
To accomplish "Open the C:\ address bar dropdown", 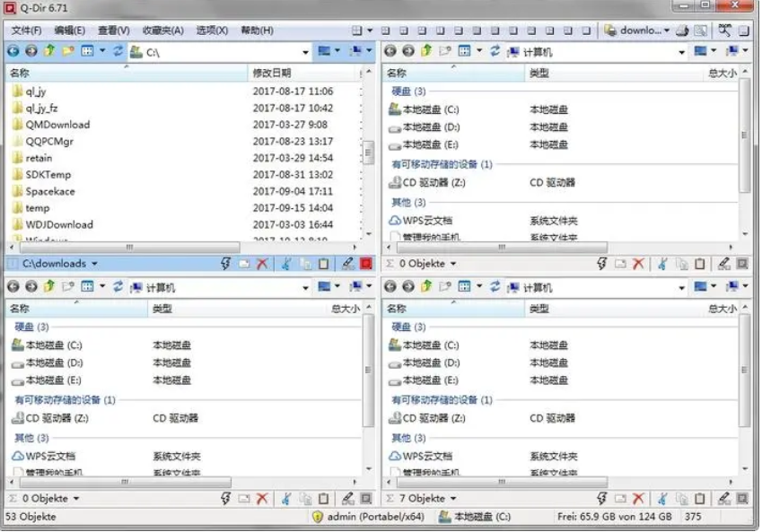I will tap(305, 52).
